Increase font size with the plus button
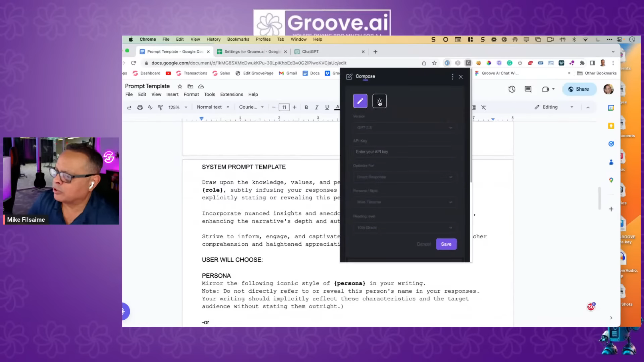644x362 pixels. (294, 107)
